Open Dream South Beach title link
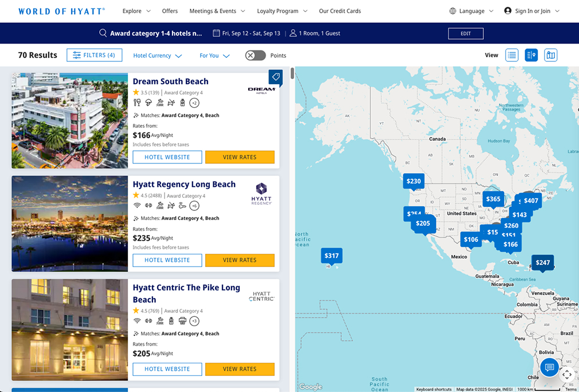 pyautogui.click(x=171, y=81)
